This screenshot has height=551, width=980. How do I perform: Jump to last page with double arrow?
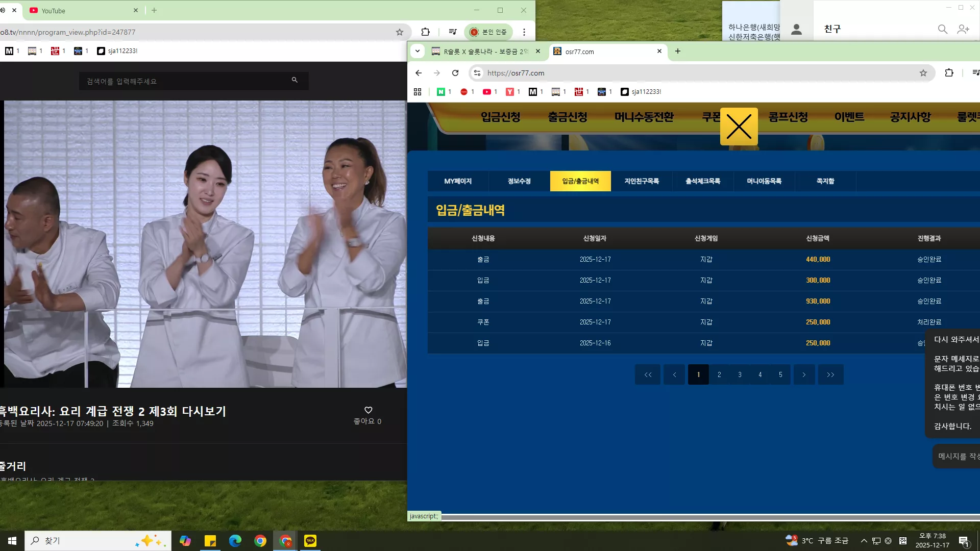point(830,374)
